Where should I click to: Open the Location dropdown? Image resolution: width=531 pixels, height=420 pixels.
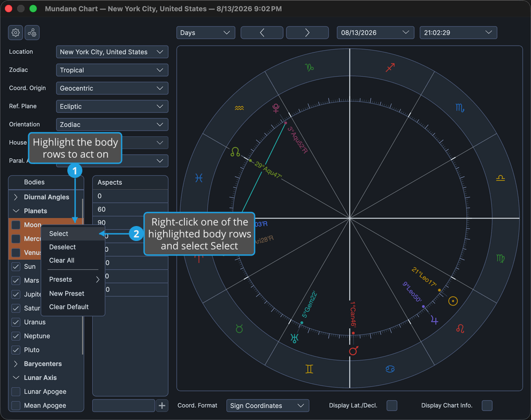pyautogui.click(x=112, y=52)
